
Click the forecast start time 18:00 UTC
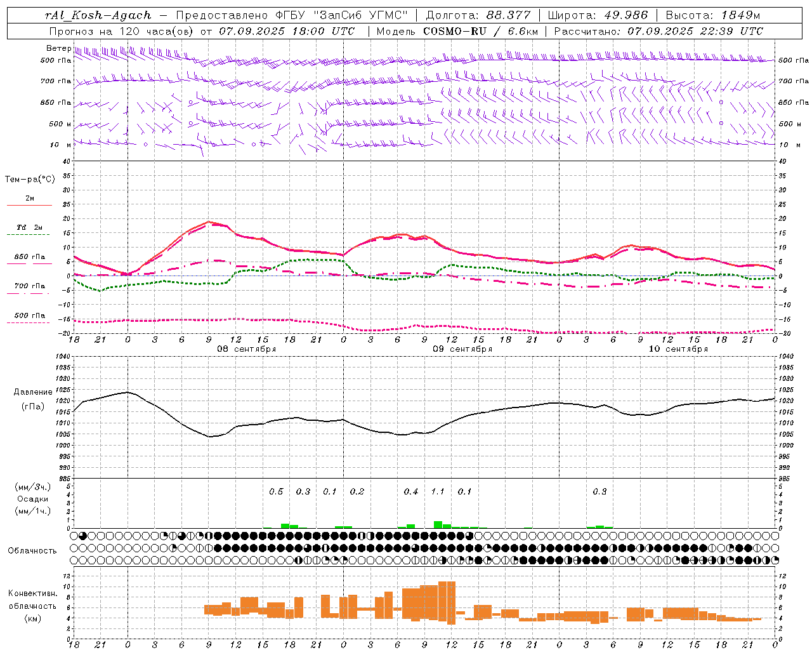click(324, 30)
